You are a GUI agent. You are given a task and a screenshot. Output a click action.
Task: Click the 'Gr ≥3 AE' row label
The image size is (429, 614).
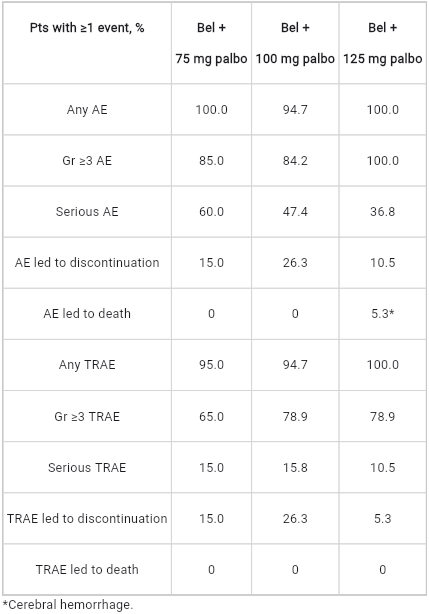pyautogui.click(x=87, y=161)
